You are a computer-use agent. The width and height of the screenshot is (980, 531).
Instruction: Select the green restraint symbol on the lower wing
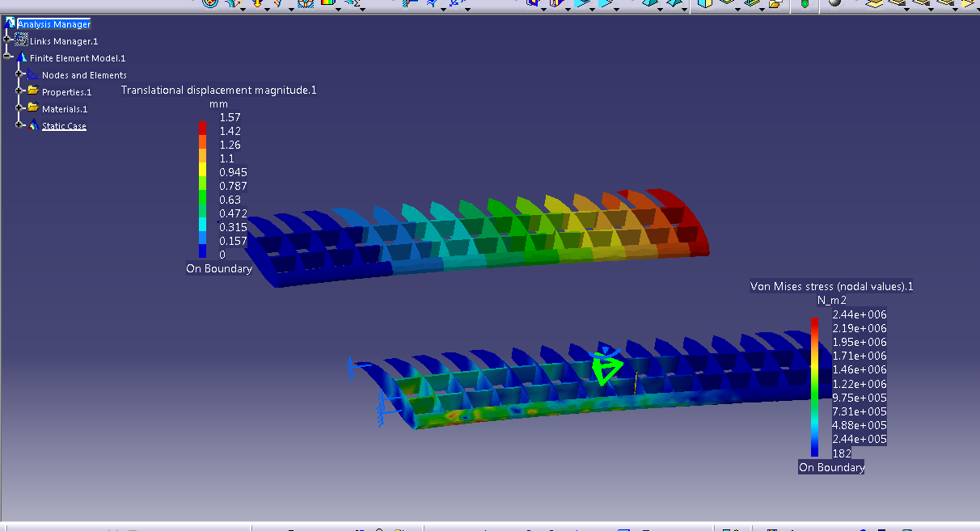pyautogui.click(x=606, y=370)
